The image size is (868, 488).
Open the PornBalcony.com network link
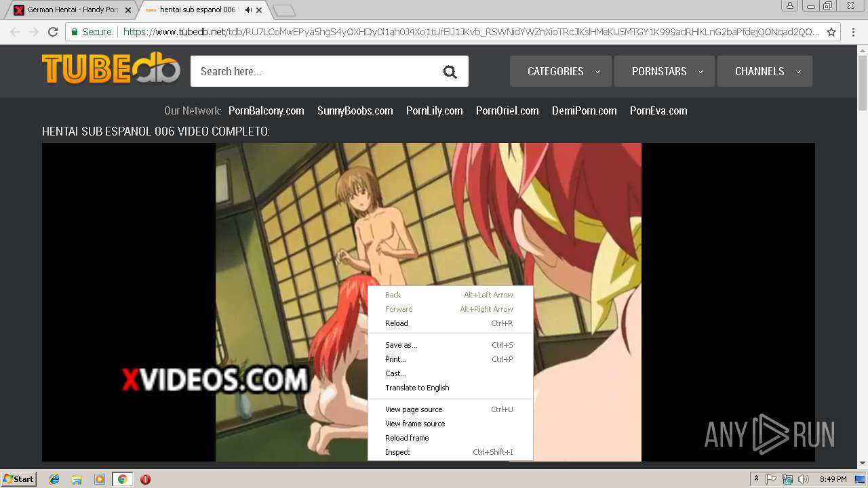coord(266,110)
